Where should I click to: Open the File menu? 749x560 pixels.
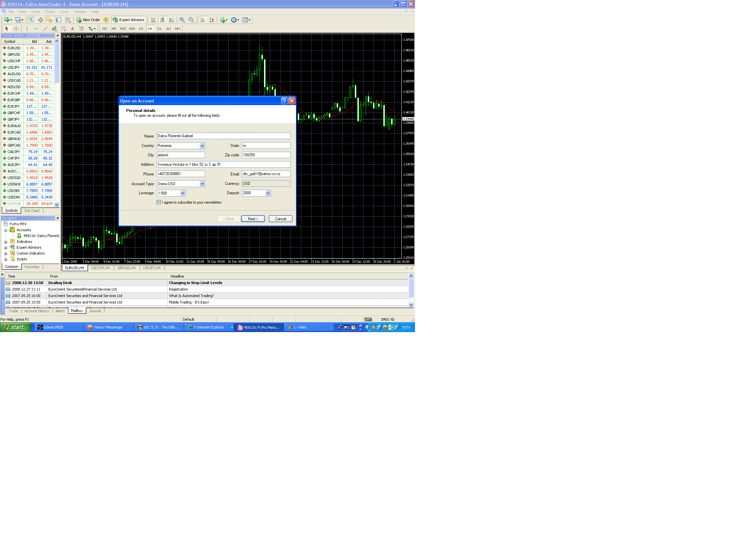pyautogui.click(x=11, y=12)
